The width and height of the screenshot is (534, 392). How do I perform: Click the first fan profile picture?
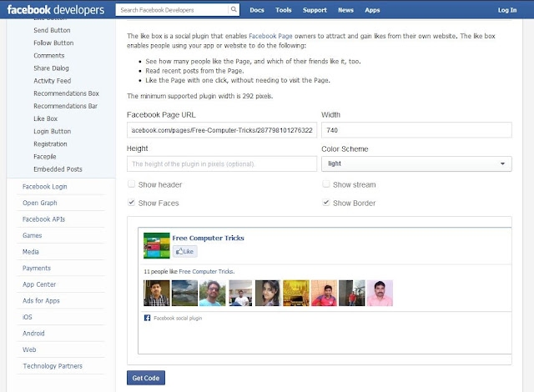[157, 293]
